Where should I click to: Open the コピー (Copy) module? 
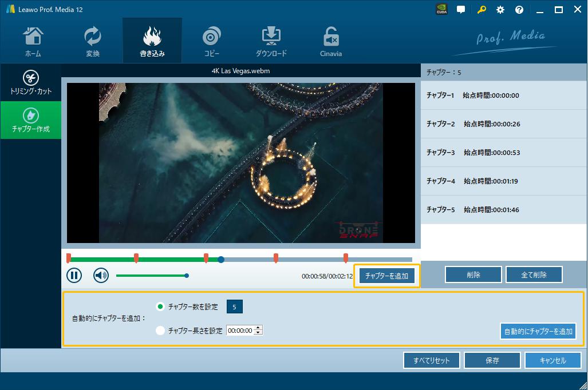212,41
